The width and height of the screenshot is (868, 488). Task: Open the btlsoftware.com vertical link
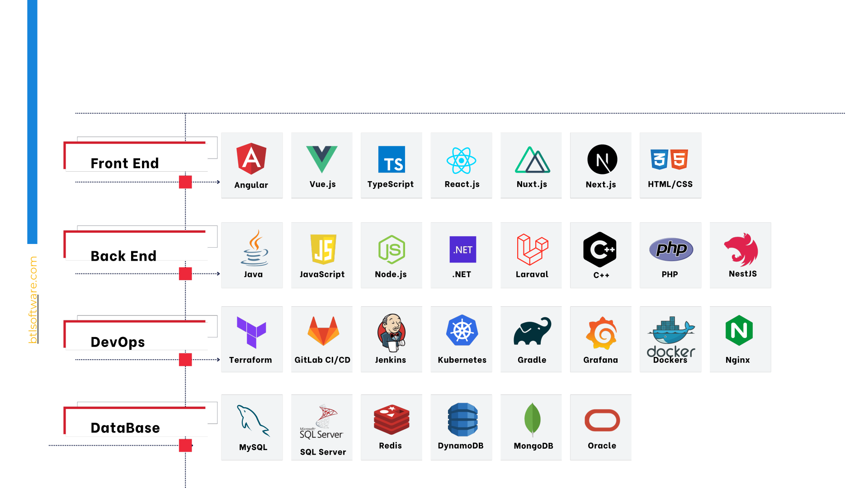[33, 300]
